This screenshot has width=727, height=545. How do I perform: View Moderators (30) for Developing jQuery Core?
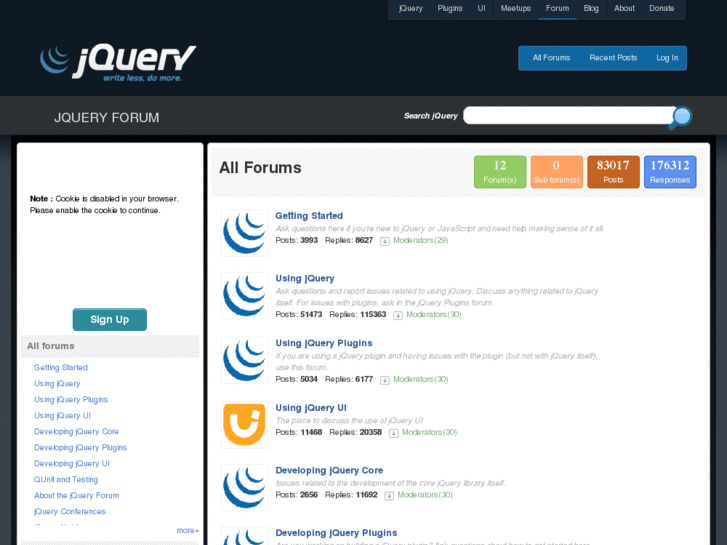pos(425,495)
